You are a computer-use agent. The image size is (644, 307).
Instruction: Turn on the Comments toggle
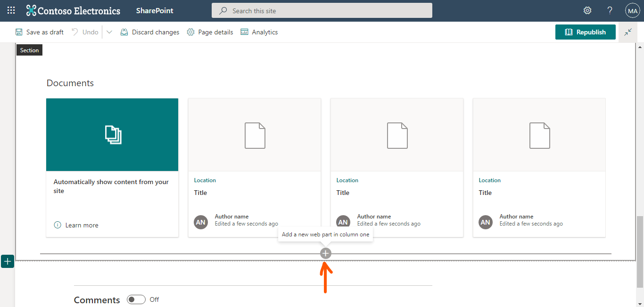tap(136, 299)
